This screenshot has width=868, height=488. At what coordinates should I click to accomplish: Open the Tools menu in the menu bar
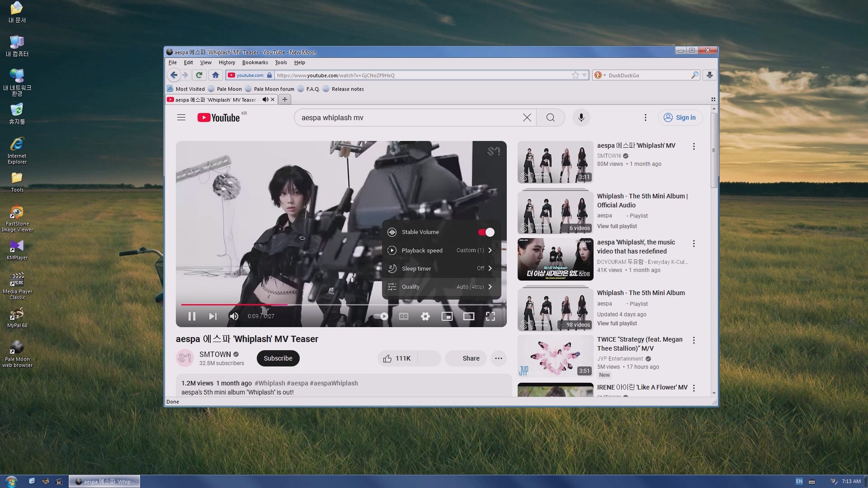[x=281, y=62]
